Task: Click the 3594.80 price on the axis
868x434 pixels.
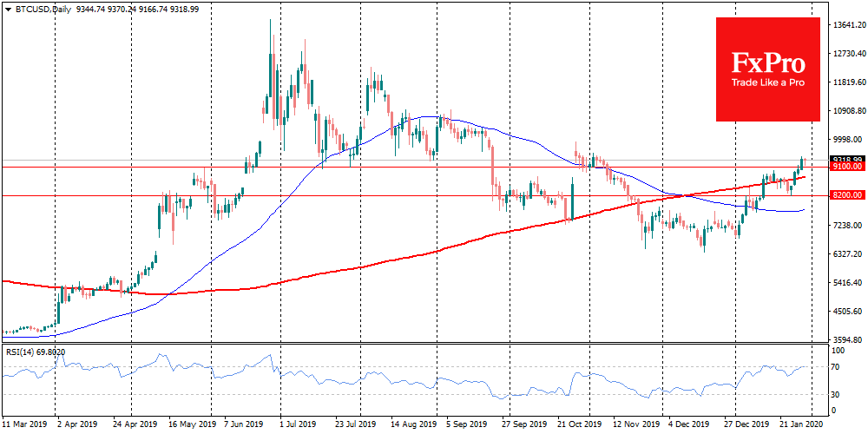Action: point(847,340)
